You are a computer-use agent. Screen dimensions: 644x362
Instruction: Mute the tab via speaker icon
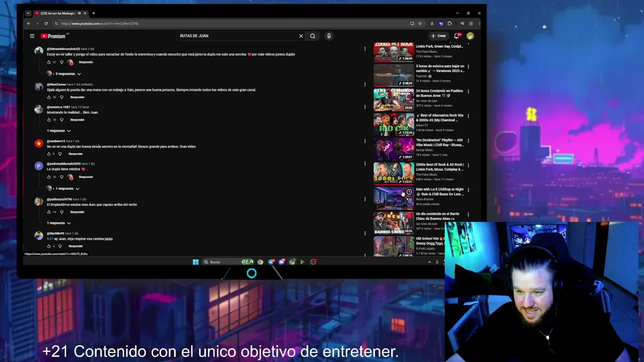click(x=79, y=13)
